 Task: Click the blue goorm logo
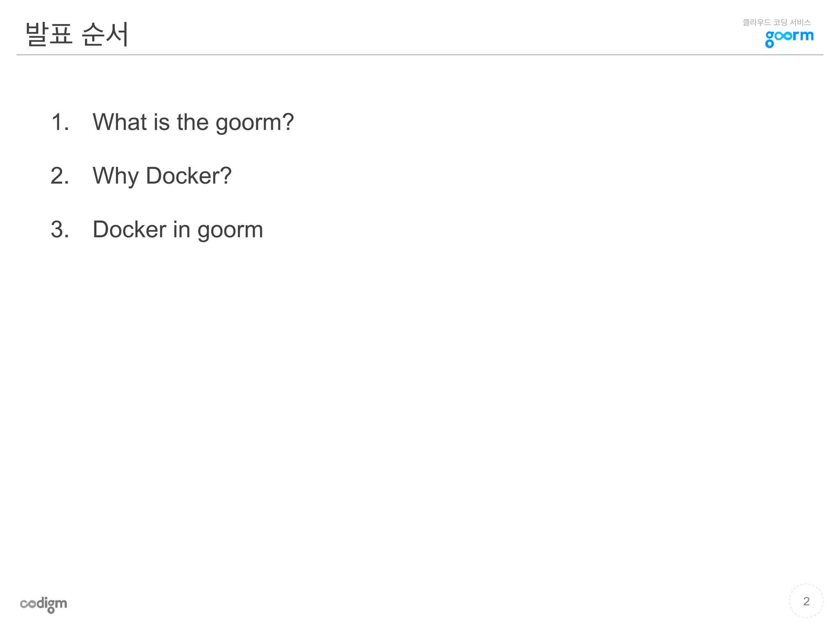(x=789, y=38)
